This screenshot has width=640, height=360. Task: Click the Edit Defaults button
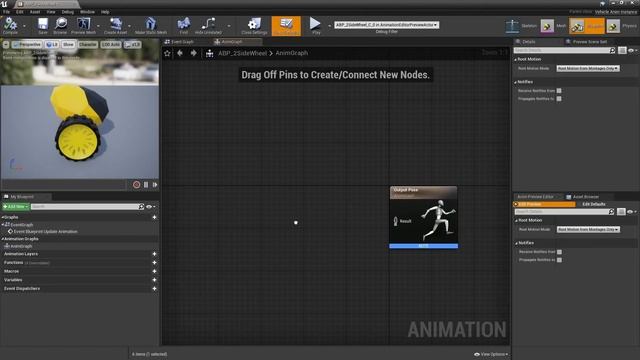593,204
